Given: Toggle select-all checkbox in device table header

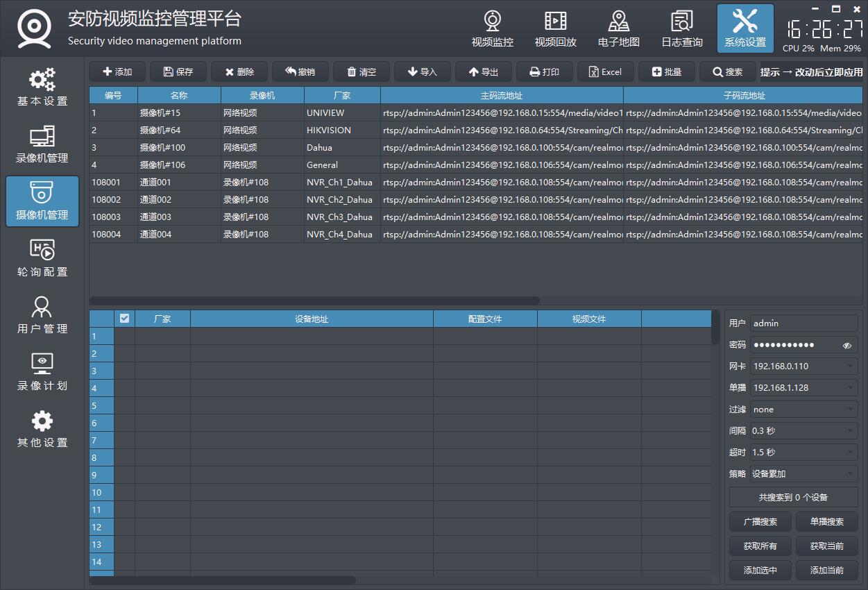Looking at the screenshot, I should point(124,319).
